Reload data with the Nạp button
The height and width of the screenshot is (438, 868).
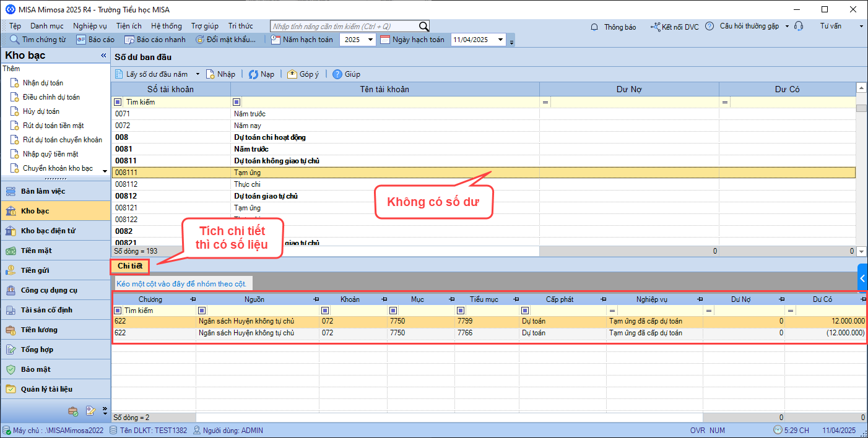pos(261,74)
